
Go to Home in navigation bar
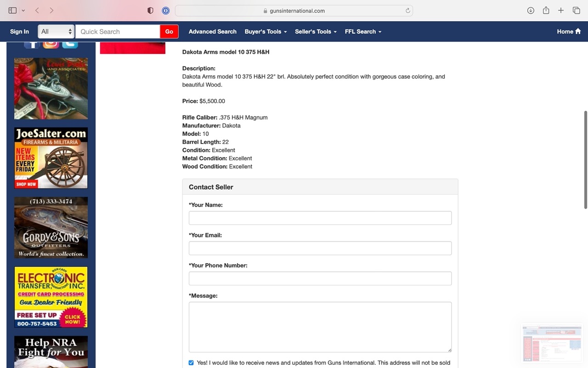(569, 31)
